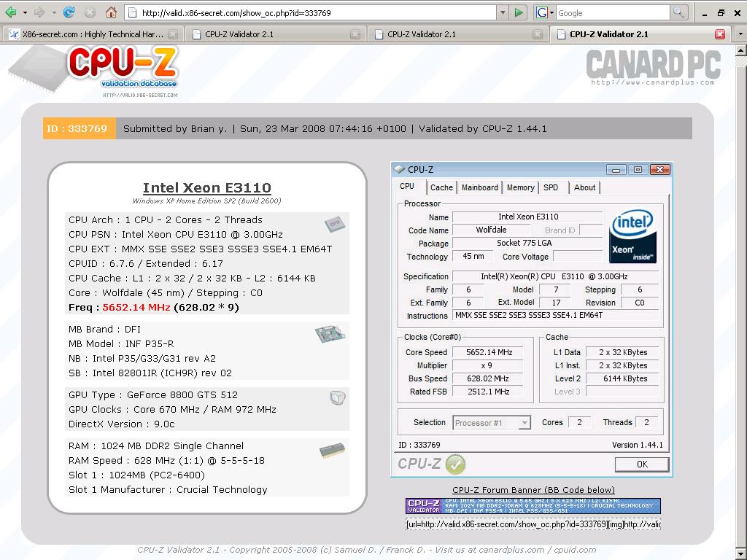The height and width of the screenshot is (560, 747).
Task: Click the orange ID : 333769 label
Action: pos(79,128)
